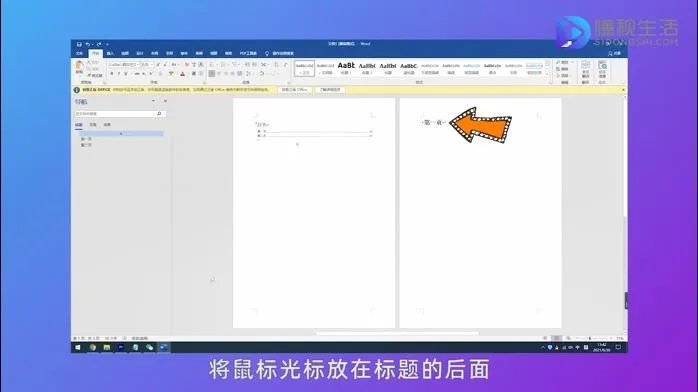Toggle Superscript formatting
This screenshot has width=698, height=392.
click(x=150, y=74)
